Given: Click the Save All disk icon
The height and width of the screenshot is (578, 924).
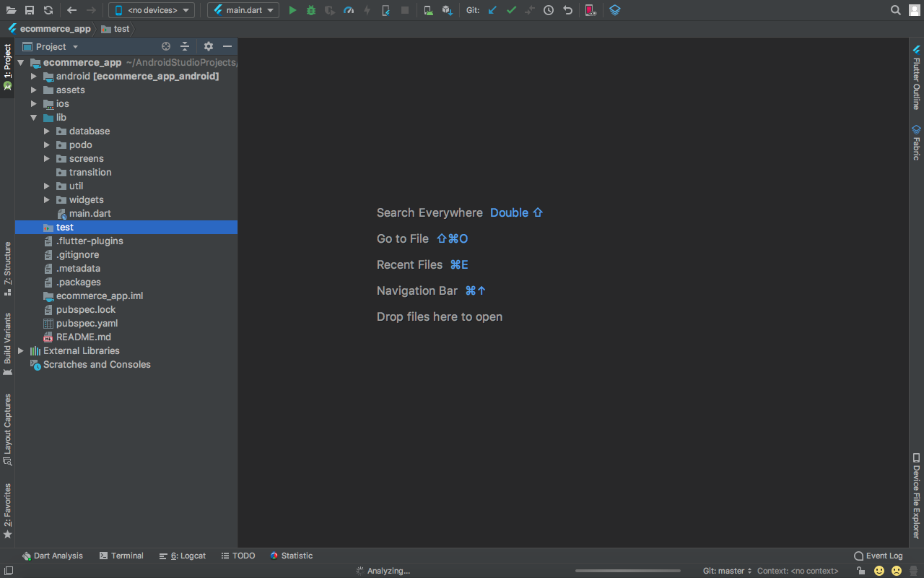Looking at the screenshot, I should tap(30, 10).
